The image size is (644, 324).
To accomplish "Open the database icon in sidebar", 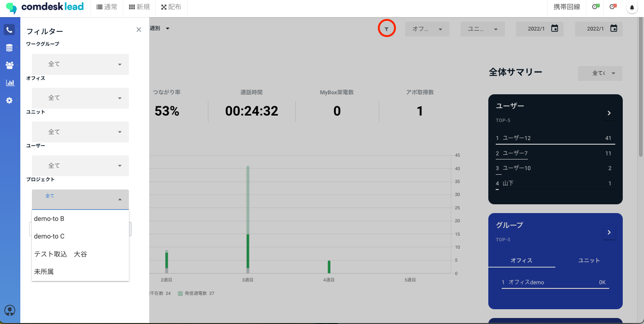I will 9,48.
